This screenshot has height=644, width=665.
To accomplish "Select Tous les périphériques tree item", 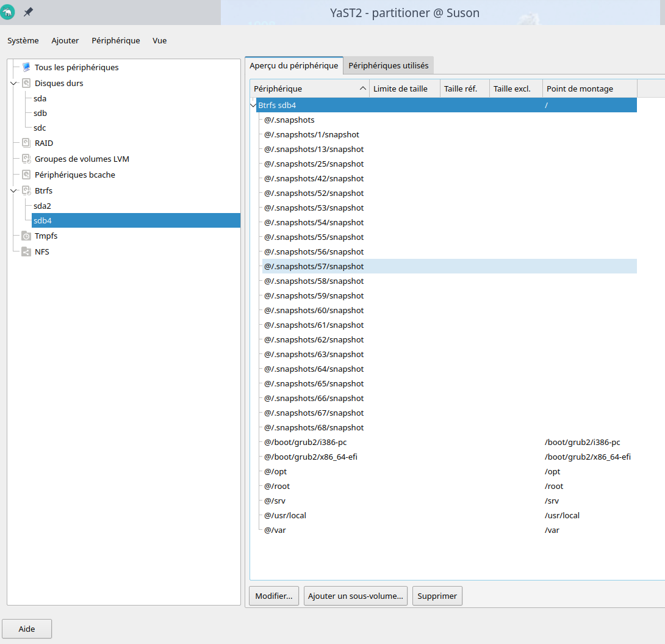I will click(x=77, y=67).
